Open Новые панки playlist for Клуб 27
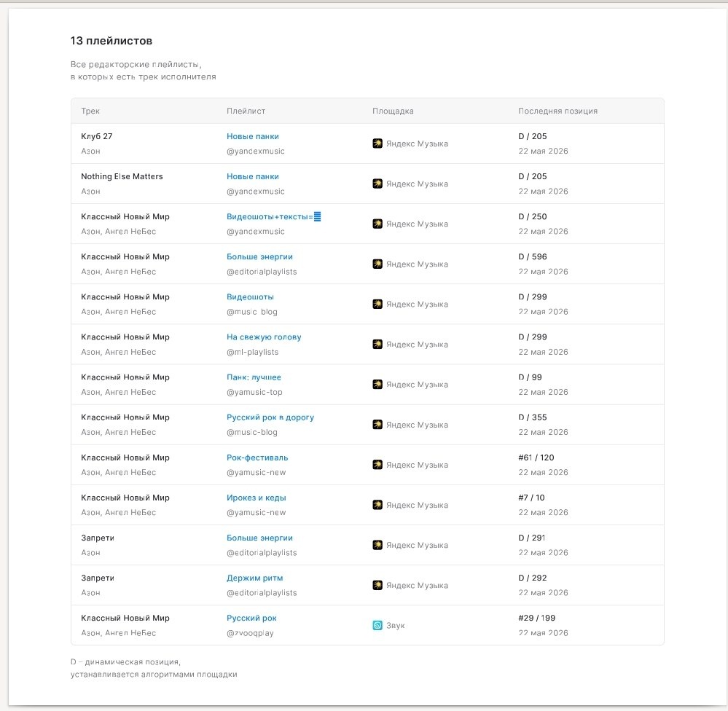 (x=253, y=136)
